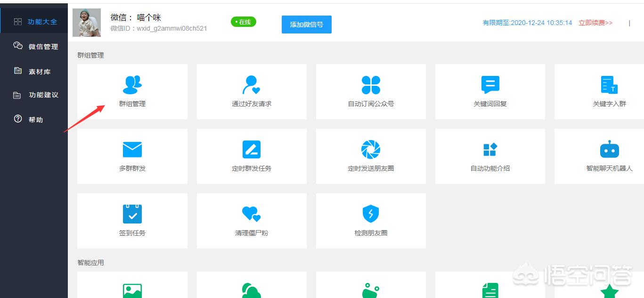The width and height of the screenshot is (644, 298).
Task: Click the expiry date 有限期至:2020-12-24 10:35:14
Action: coord(527,23)
